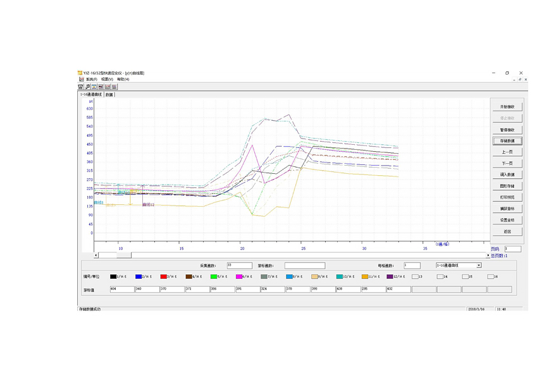Click the third icon in the toolbar
The width and height of the screenshot is (542, 392).
click(94, 87)
